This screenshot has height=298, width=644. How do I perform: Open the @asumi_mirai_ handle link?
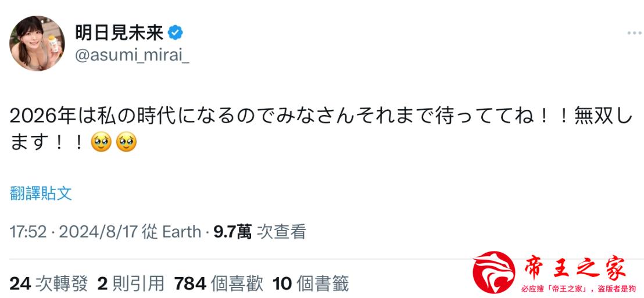(x=133, y=58)
